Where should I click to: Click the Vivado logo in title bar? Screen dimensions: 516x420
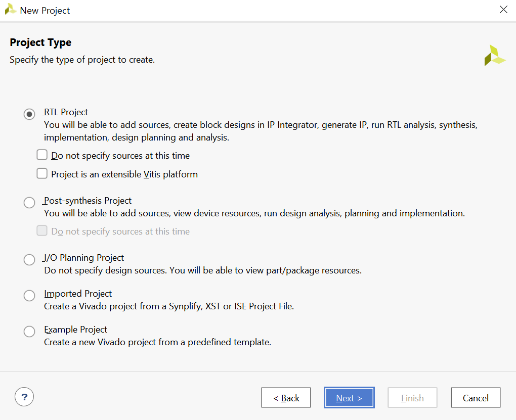pos(11,9)
